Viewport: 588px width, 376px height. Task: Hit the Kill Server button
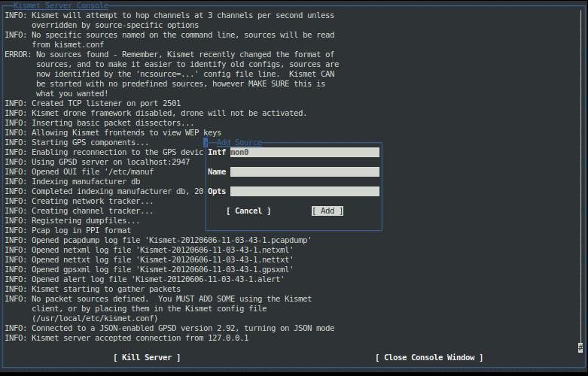coord(147,357)
